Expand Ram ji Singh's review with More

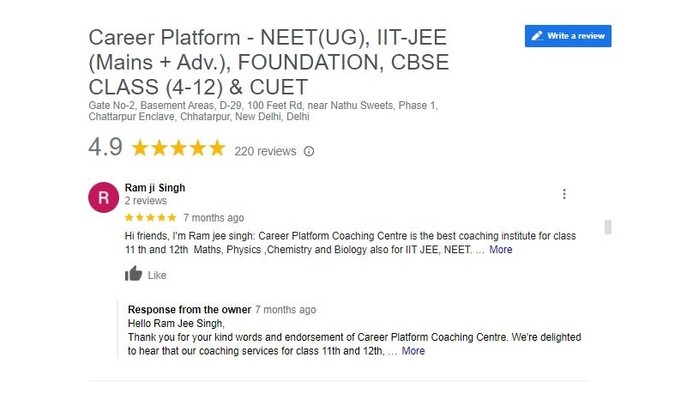point(500,250)
